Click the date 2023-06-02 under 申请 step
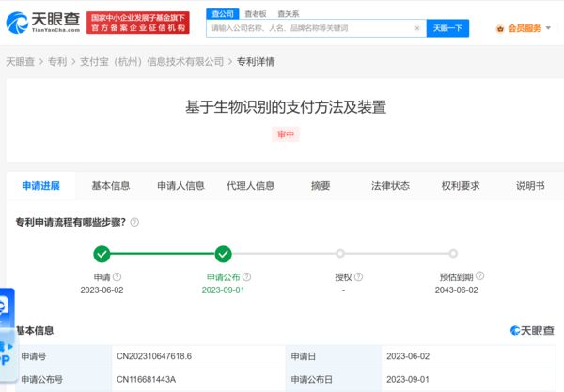This screenshot has height=392, width=564. pos(102,290)
